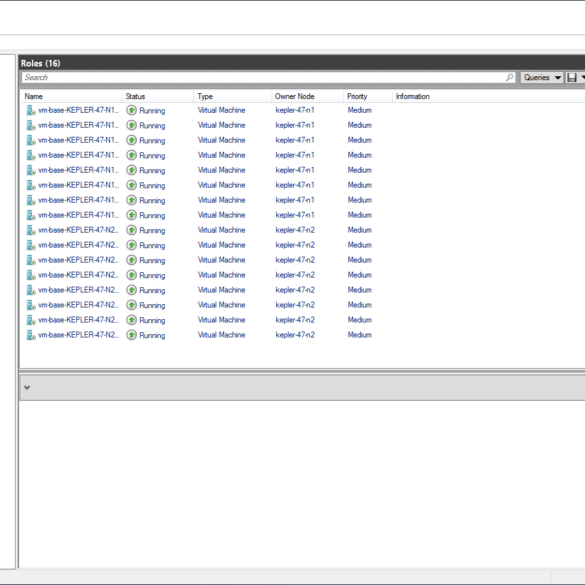
Task: Click the magnifier icon in the Roles search box
Action: click(x=509, y=78)
